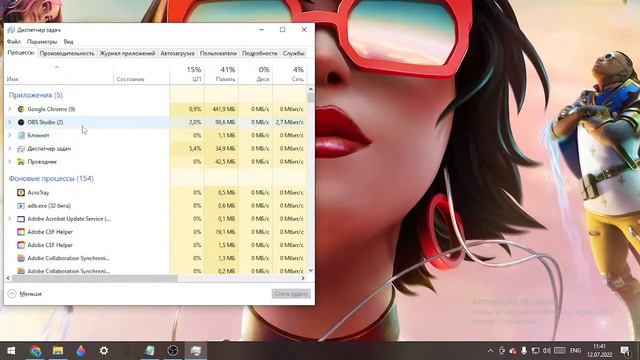Screen dimensions: 640x360
Task: Sort by the ЦП column header
Action: pos(187,74)
